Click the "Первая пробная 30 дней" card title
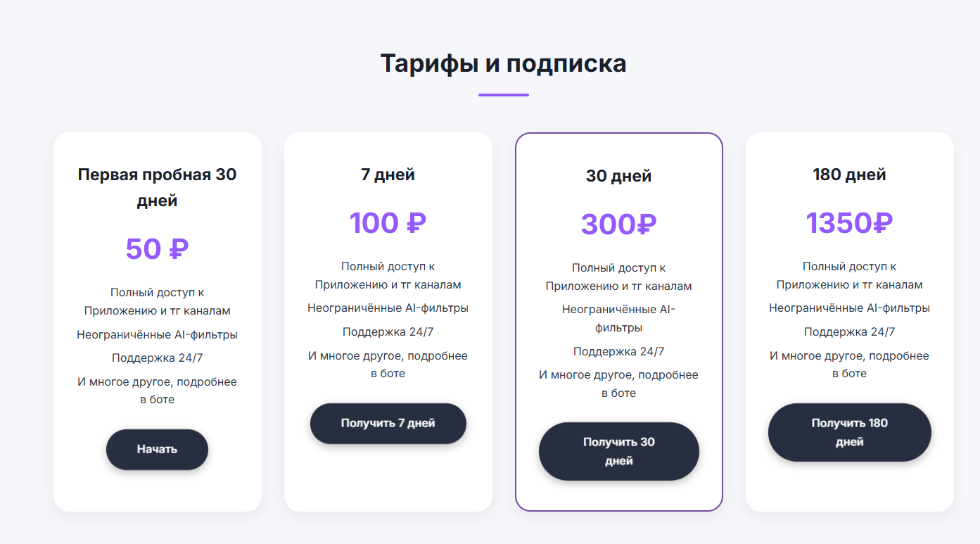 pyautogui.click(x=157, y=187)
